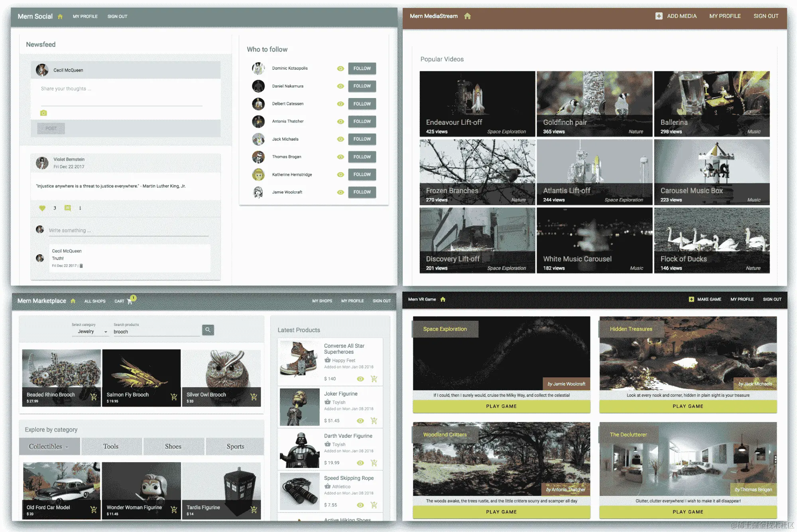
Task: Follow Antonia Thatcher
Action: point(362,122)
